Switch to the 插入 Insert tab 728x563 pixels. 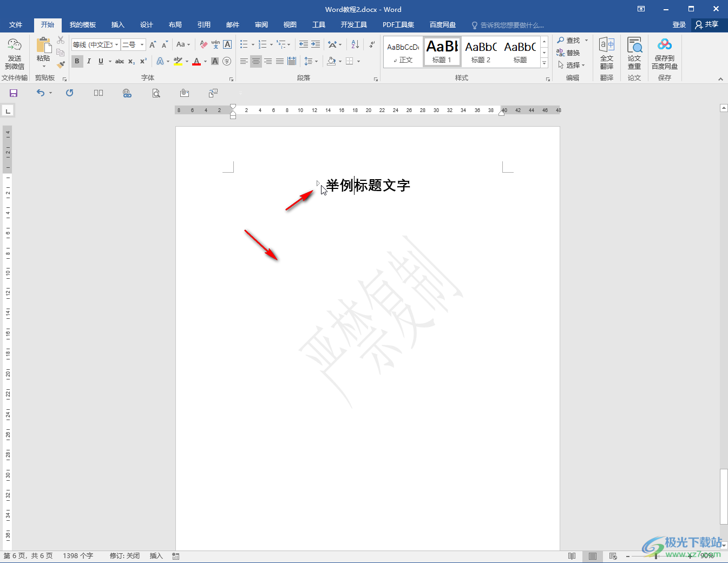pos(117,25)
